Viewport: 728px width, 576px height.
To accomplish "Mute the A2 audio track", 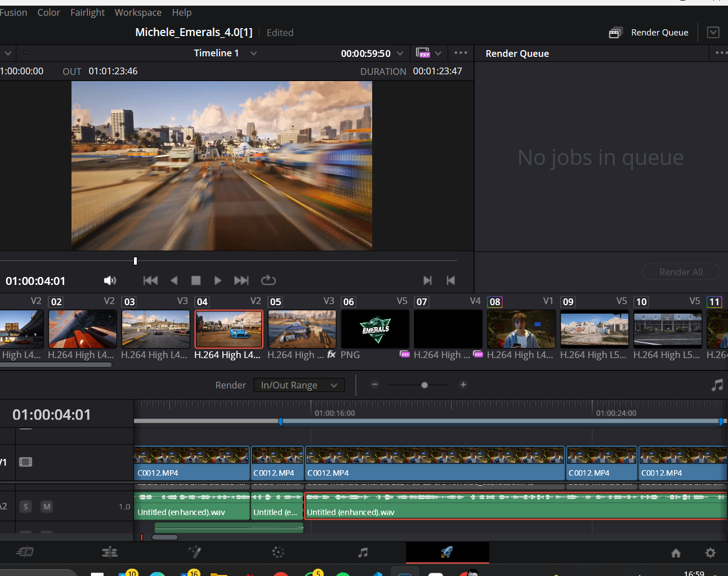I will coord(47,507).
